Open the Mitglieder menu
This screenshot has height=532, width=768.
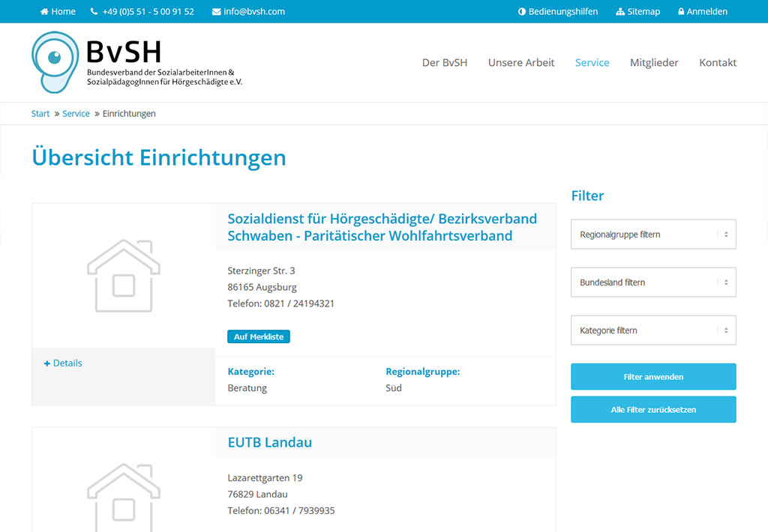(654, 63)
